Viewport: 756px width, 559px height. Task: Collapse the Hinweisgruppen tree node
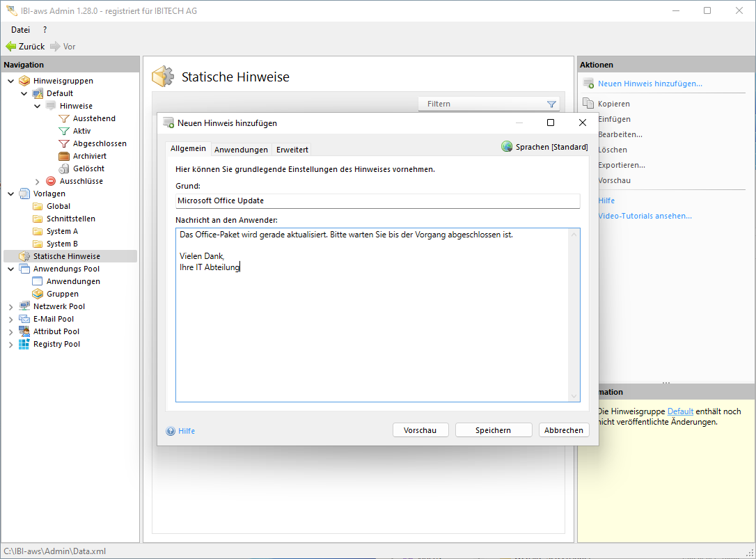tap(10, 81)
